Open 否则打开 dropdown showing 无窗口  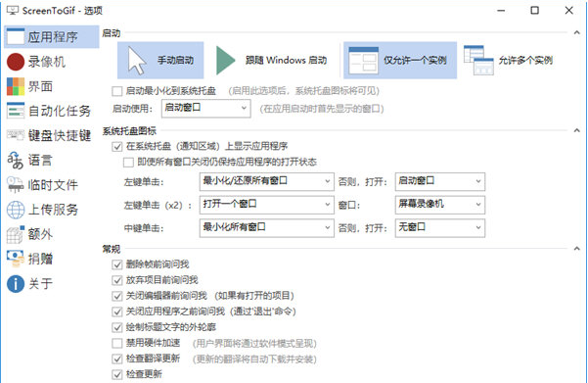[x=440, y=228]
